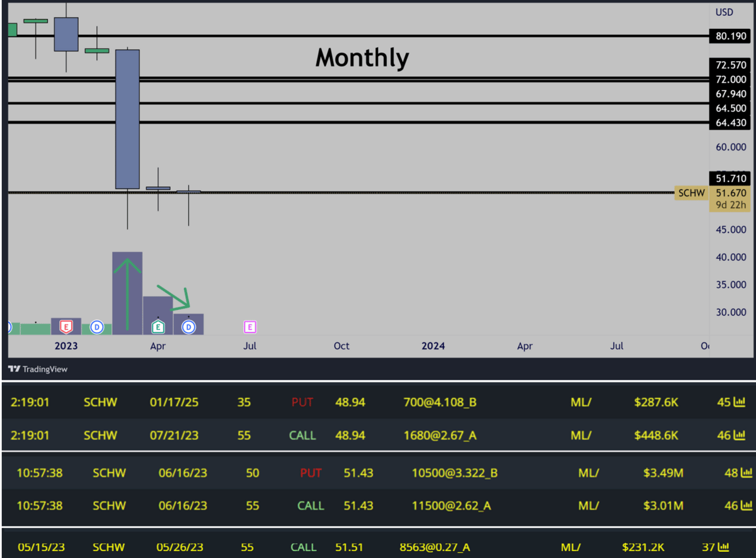Image resolution: width=756 pixels, height=558 pixels.
Task: Open chart icon in the 07/21/23 CALL row
Action: 740,435
